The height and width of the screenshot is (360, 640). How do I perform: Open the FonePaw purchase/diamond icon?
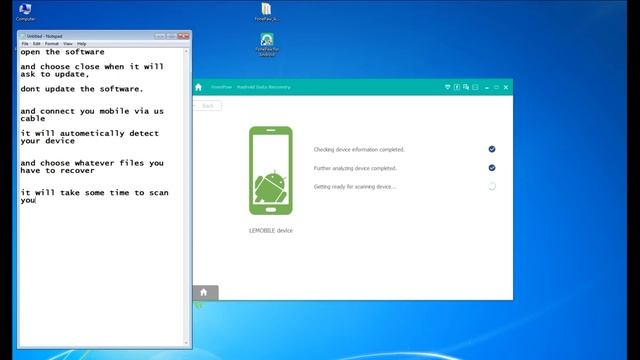tap(447, 87)
